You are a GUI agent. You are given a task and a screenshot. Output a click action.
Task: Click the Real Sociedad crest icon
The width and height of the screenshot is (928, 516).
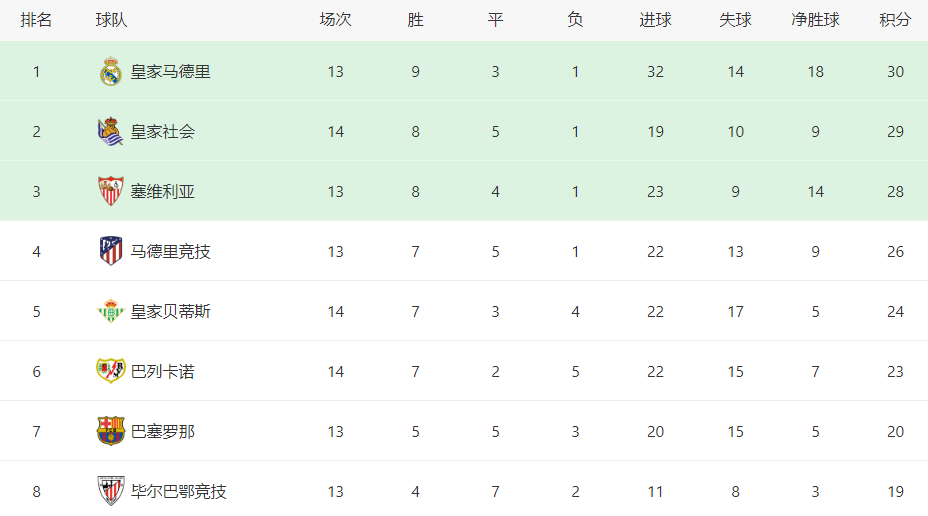pos(111,131)
